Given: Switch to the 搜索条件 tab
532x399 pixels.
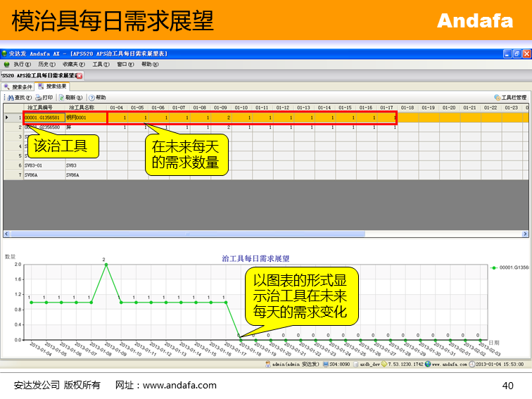Looking at the screenshot, I should point(19,87).
